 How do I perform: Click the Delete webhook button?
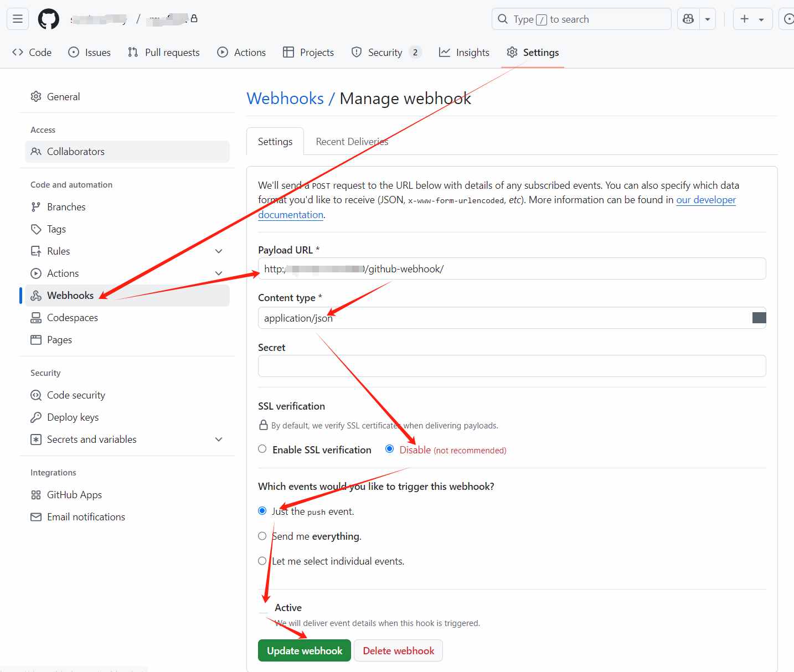click(399, 650)
